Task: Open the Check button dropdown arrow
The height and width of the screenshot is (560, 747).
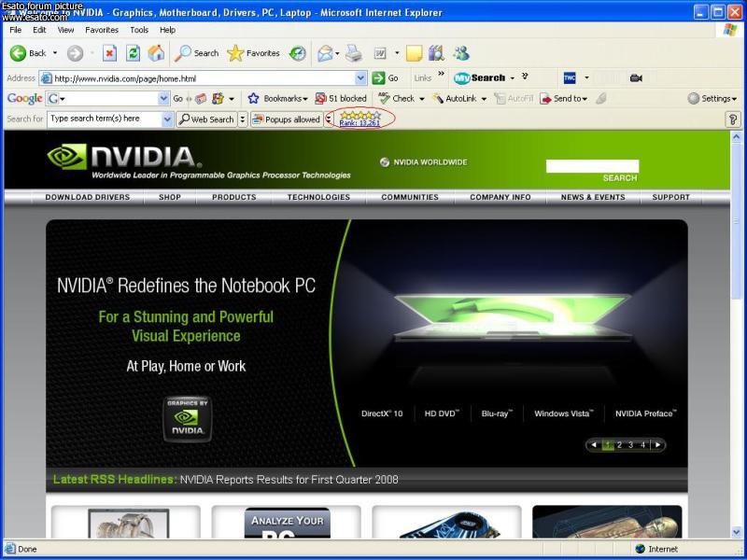Action: coord(422,99)
